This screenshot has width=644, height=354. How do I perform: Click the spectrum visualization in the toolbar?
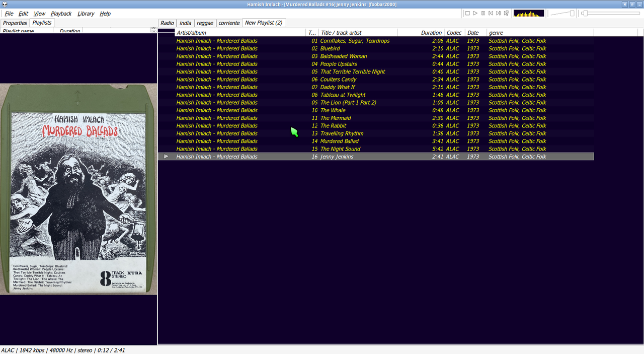529,13
